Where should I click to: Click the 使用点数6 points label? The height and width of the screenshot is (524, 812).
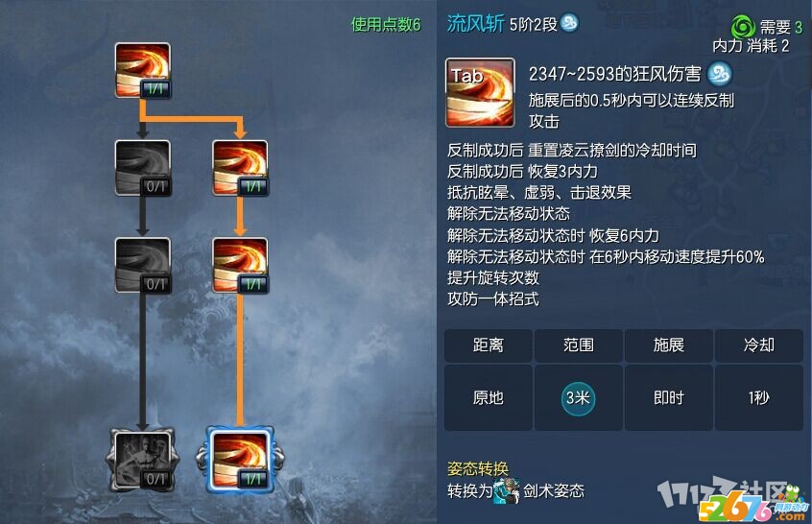point(386,24)
